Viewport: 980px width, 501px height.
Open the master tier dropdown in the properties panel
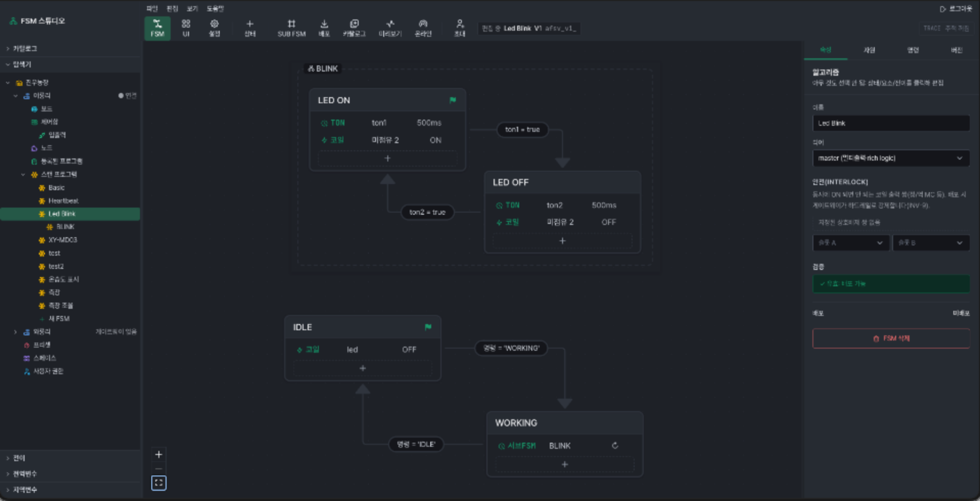tap(891, 158)
